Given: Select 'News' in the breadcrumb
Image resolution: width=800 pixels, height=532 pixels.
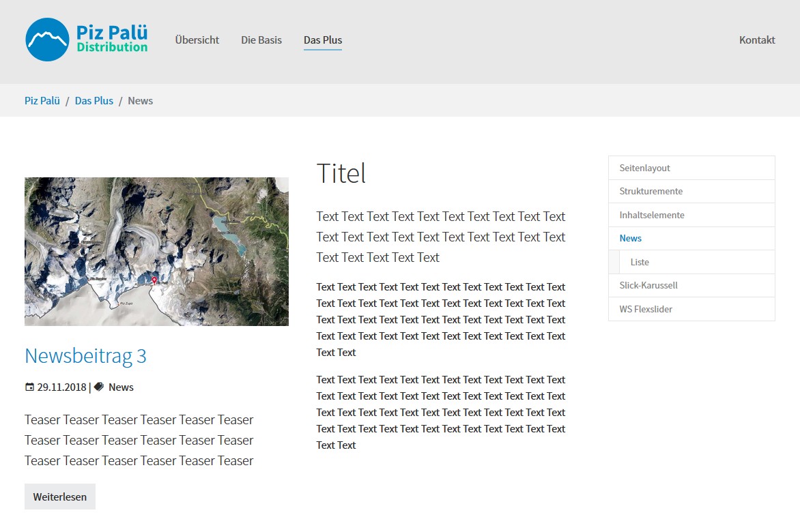Looking at the screenshot, I should 140,100.
